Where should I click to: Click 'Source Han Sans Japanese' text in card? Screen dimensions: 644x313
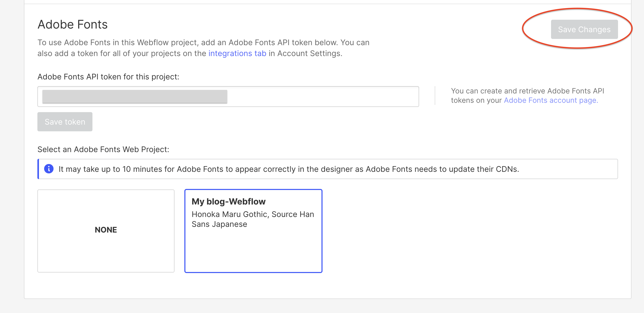(219, 224)
